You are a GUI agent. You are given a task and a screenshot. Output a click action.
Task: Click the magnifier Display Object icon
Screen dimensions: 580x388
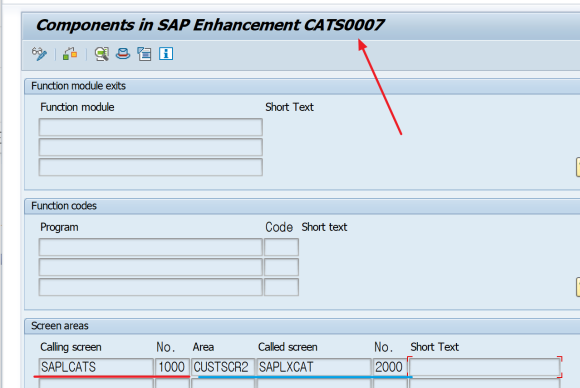(101, 54)
